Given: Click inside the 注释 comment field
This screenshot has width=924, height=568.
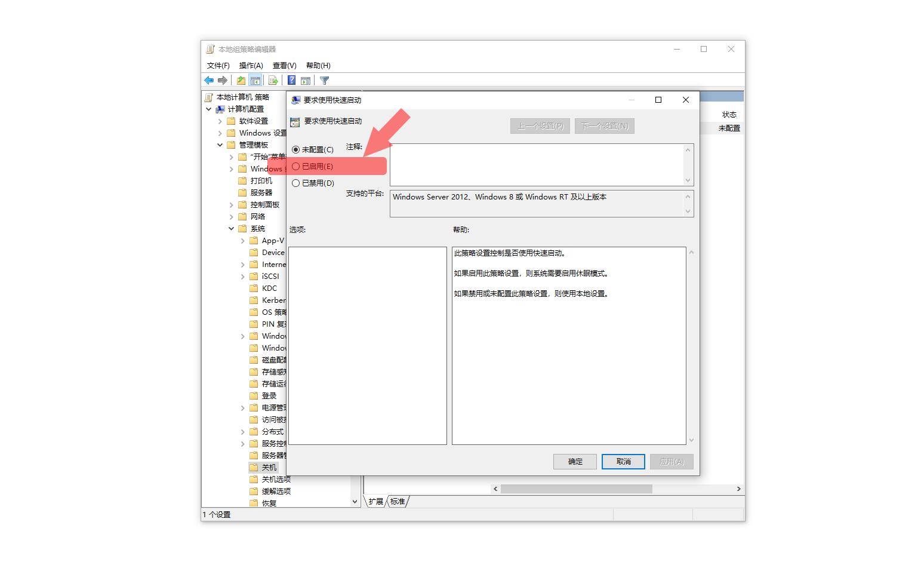Looking at the screenshot, I should click(537, 164).
